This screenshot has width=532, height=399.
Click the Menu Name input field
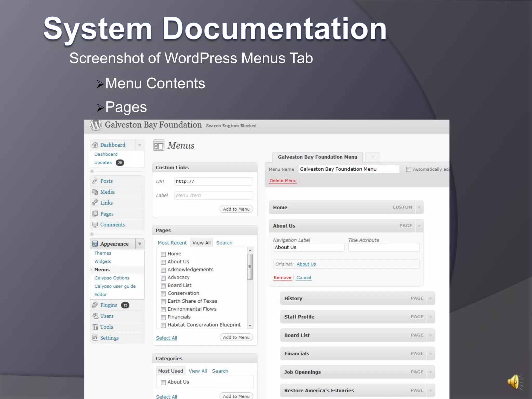349,169
